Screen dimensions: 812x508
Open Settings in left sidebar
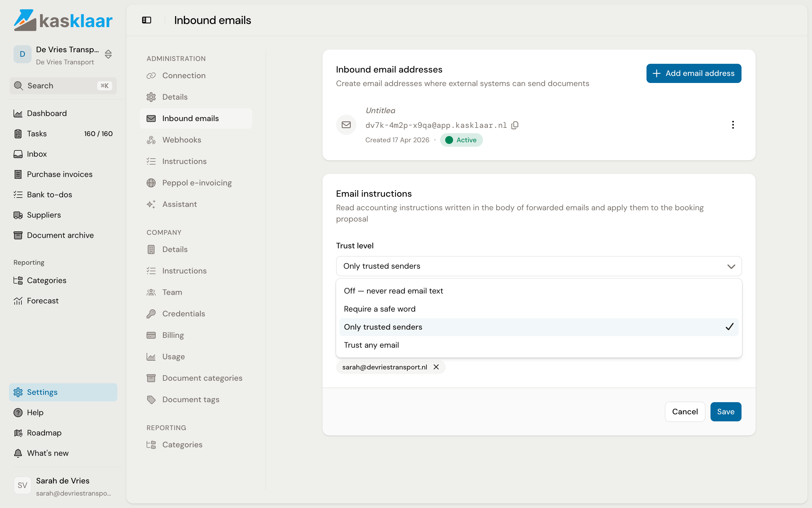pos(63,392)
